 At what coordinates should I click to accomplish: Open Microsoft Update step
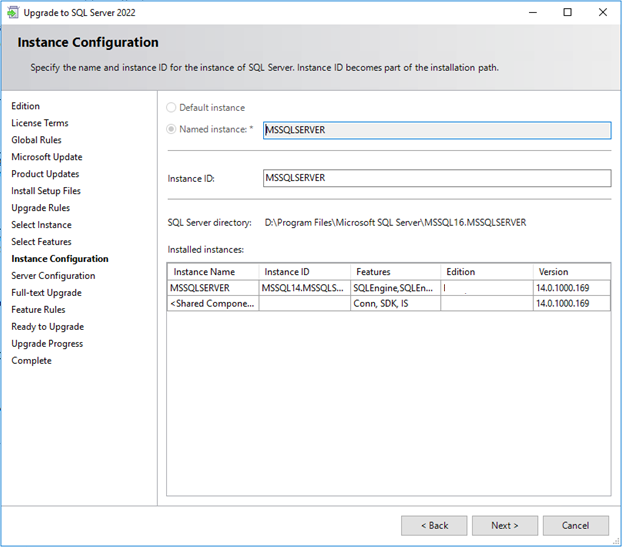[x=46, y=157]
